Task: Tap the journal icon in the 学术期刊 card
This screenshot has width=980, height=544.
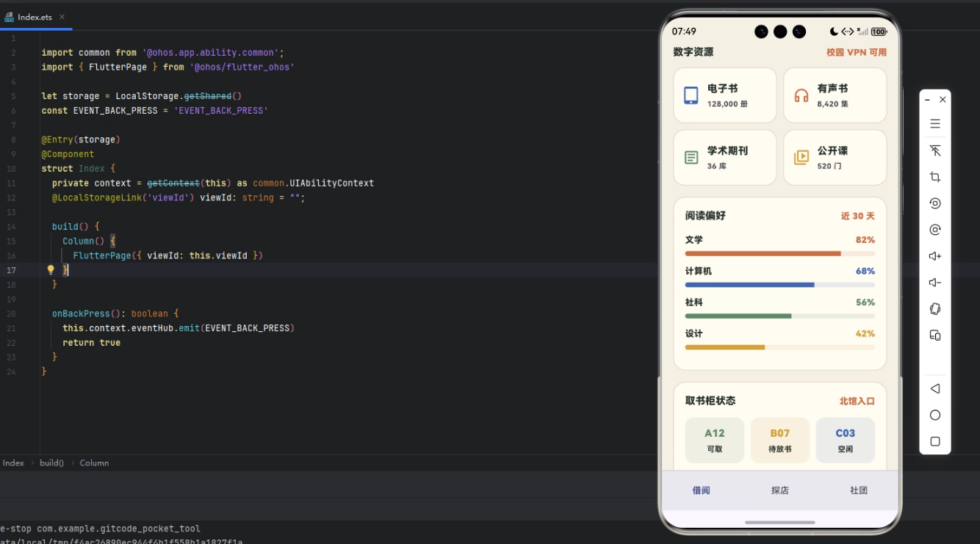Action: point(691,158)
